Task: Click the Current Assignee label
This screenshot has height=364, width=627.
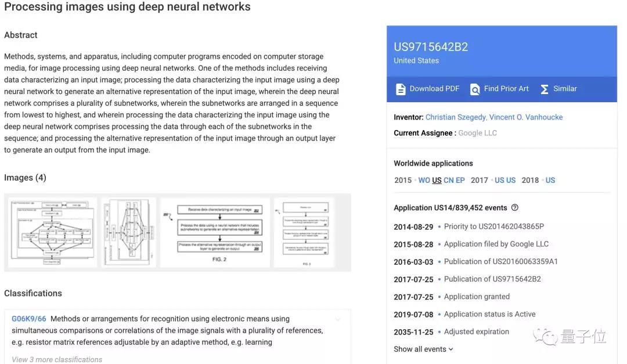Action: click(x=424, y=133)
